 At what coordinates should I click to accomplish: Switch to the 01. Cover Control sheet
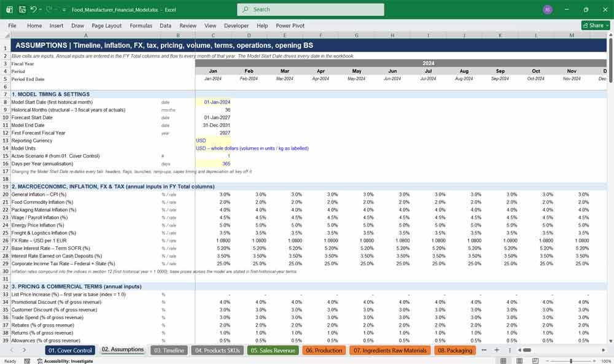(x=70, y=350)
